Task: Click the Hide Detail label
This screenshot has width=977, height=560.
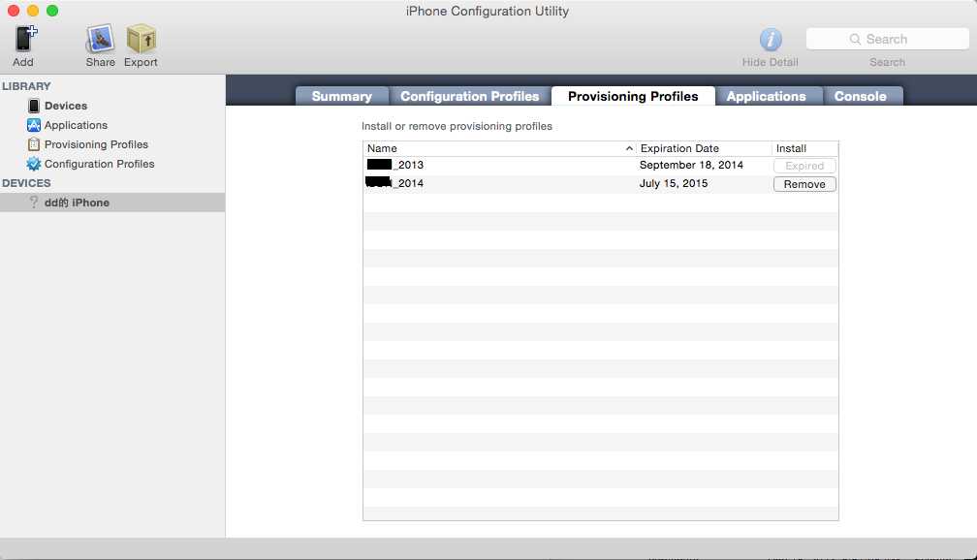Action: [x=771, y=62]
